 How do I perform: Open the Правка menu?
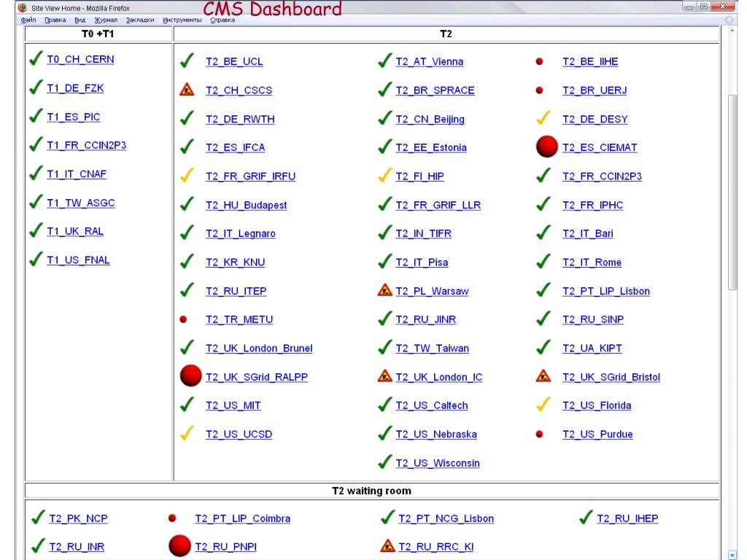pos(55,20)
